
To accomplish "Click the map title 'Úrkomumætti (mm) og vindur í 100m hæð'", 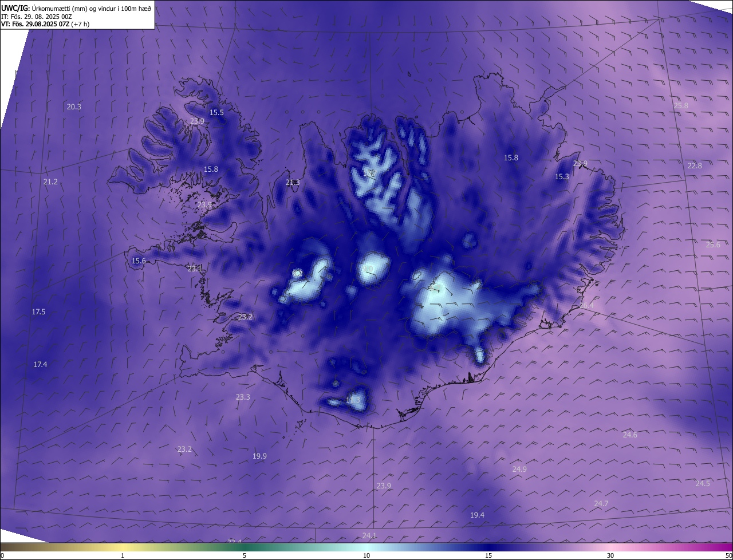I will coord(91,8).
